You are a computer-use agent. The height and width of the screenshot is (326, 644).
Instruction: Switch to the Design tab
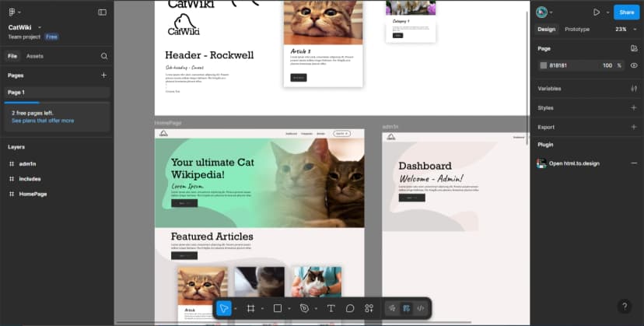(546, 30)
